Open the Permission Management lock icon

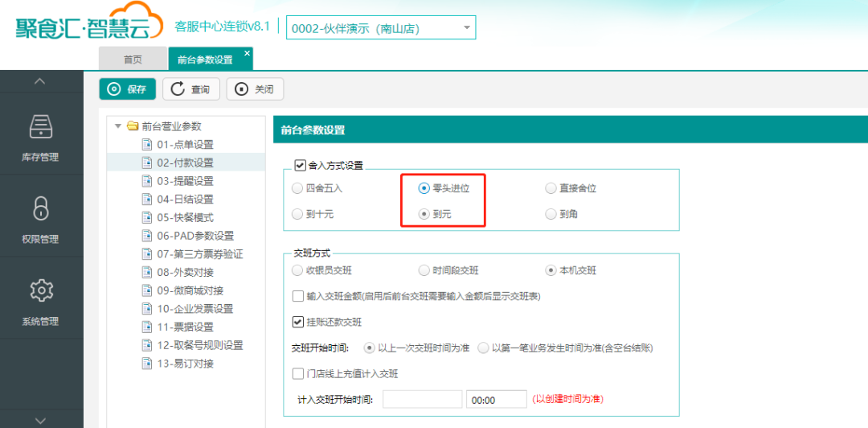[41, 208]
